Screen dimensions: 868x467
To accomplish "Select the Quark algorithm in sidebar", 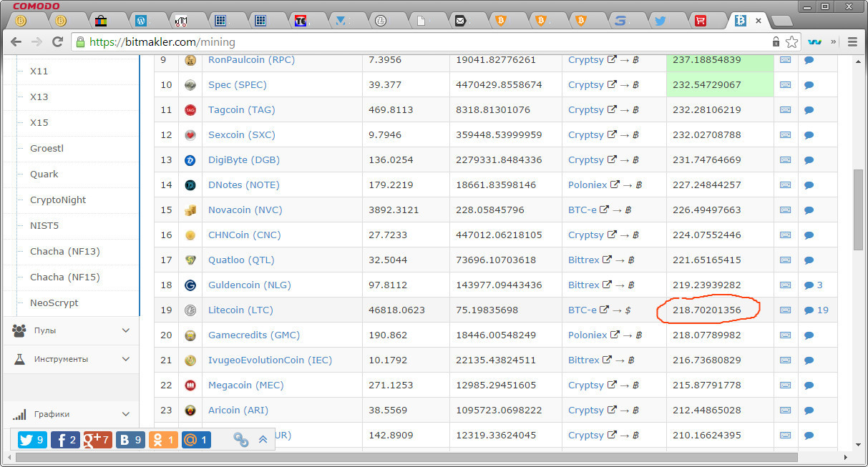I will coord(44,174).
